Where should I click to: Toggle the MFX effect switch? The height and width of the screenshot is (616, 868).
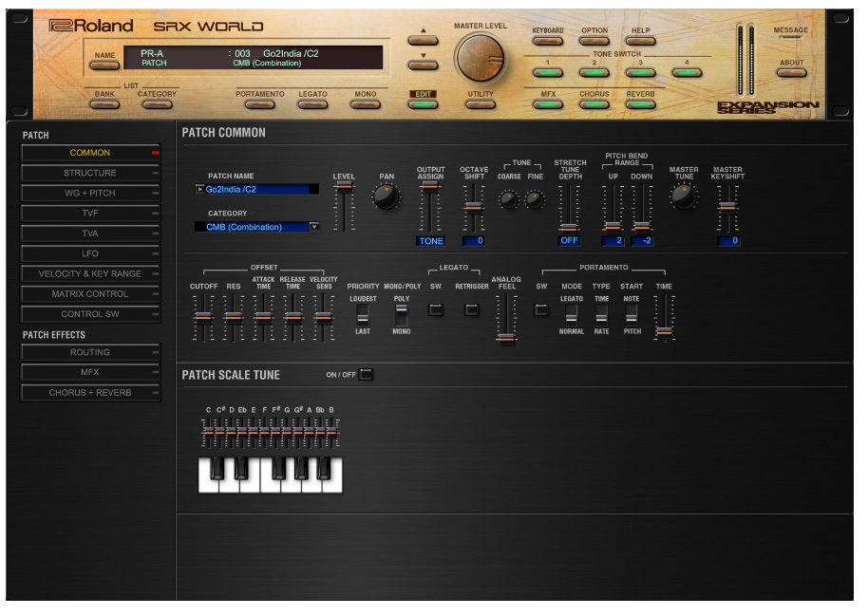(x=547, y=104)
